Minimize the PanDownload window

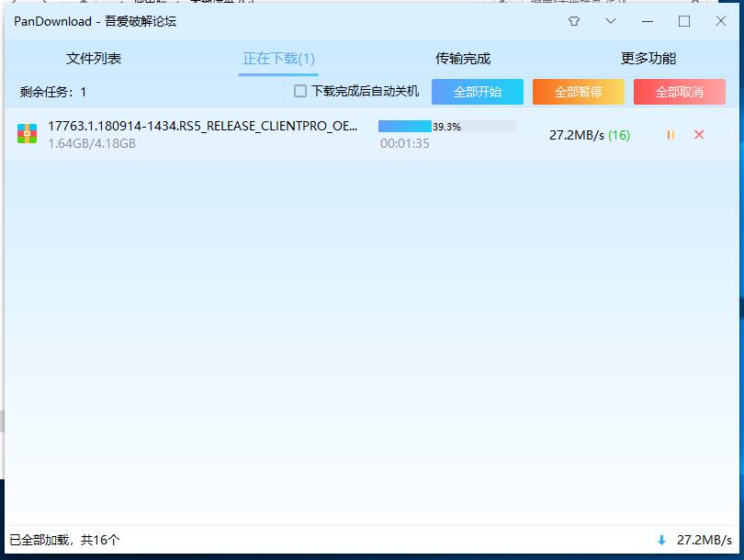point(648,21)
